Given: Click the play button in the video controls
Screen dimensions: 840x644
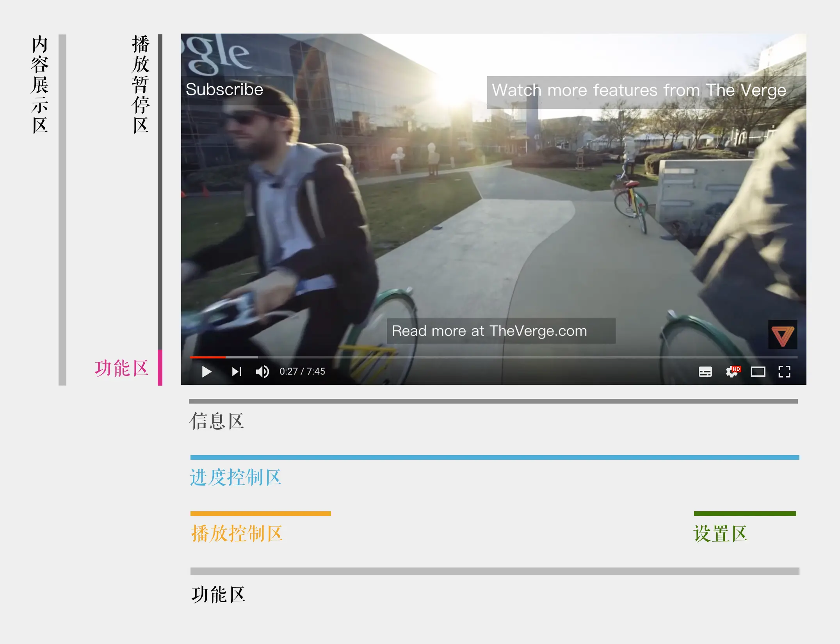Looking at the screenshot, I should [207, 372].
